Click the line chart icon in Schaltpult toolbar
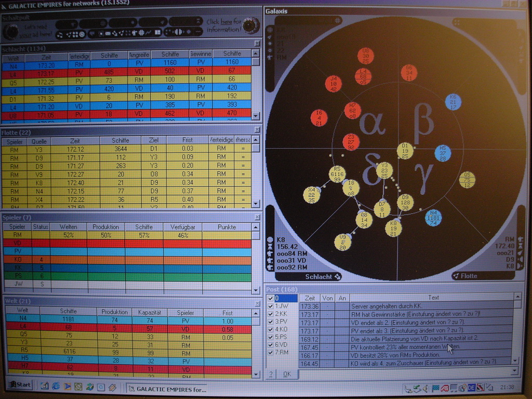532x399 pixels. (x=148, y=33)
